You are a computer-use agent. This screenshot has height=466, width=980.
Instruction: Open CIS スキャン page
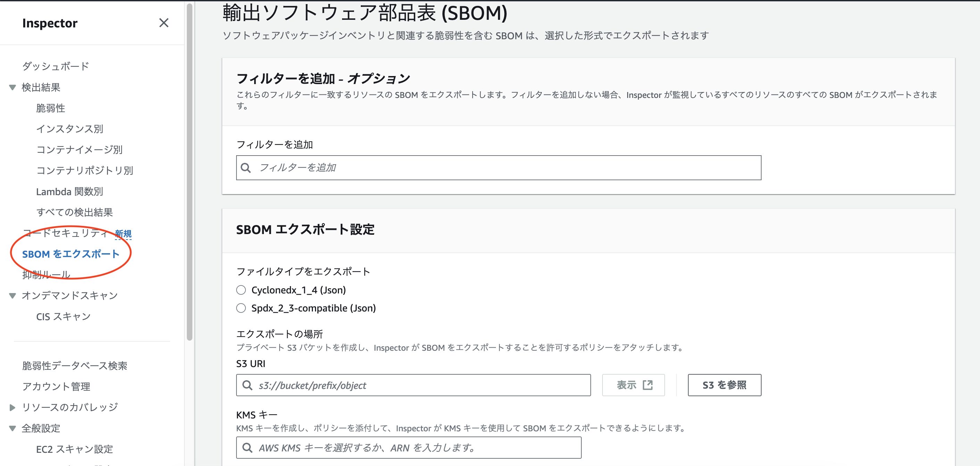pyautogui.click(x=64, y=316)
